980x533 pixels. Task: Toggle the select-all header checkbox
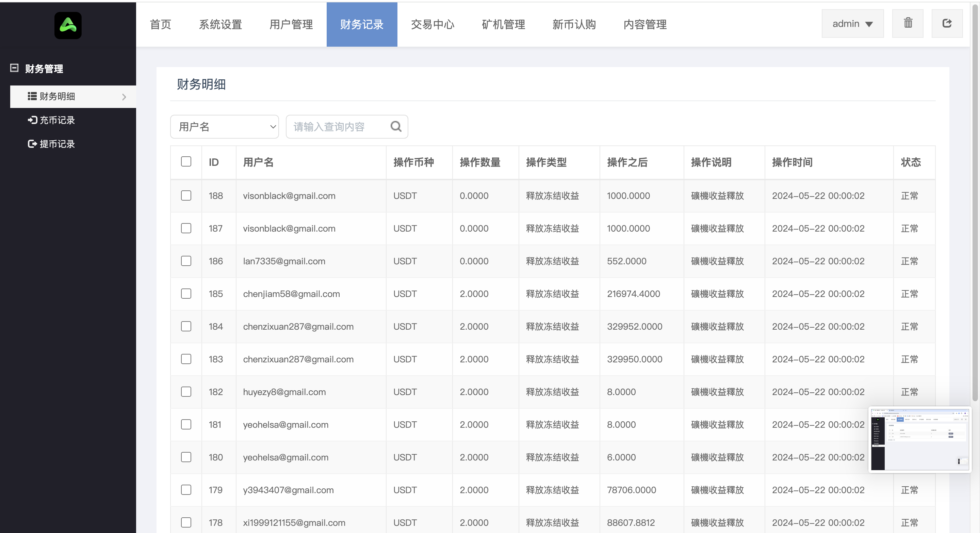[186, 161]
